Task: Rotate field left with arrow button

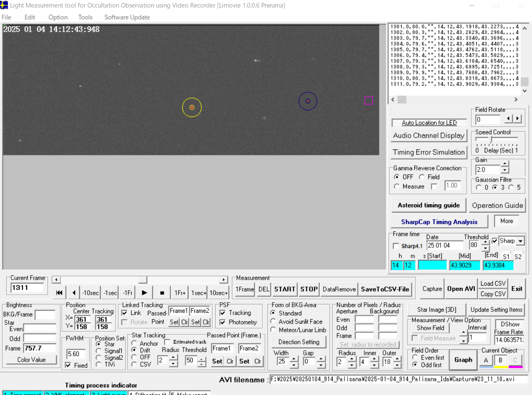Action: click(x=509, y=119)
